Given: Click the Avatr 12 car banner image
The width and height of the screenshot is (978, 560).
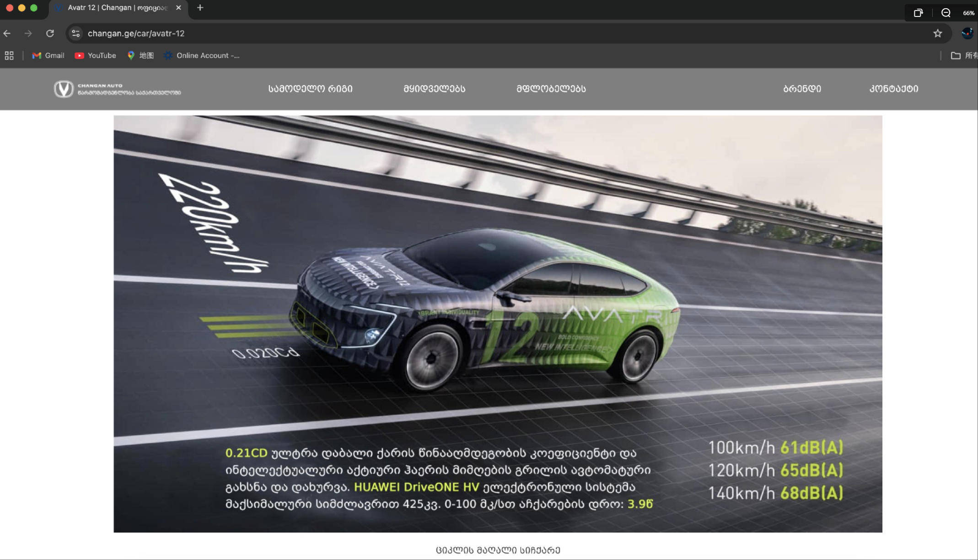Looking at the screenshot, I should click(498, 324).
